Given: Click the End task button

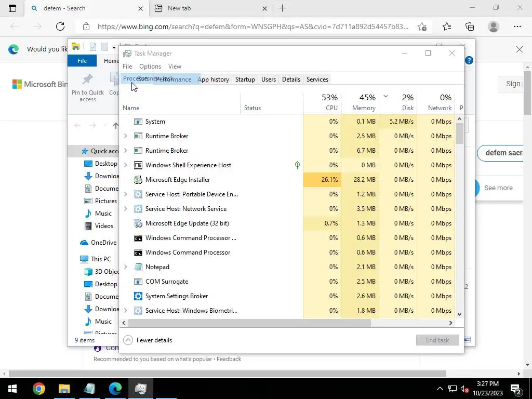Looking at the screenshot, I should click(x=437, y=340).
